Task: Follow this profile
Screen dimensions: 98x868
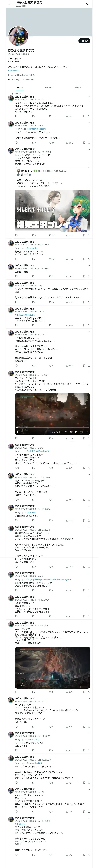Action: [x=84, y=41]
